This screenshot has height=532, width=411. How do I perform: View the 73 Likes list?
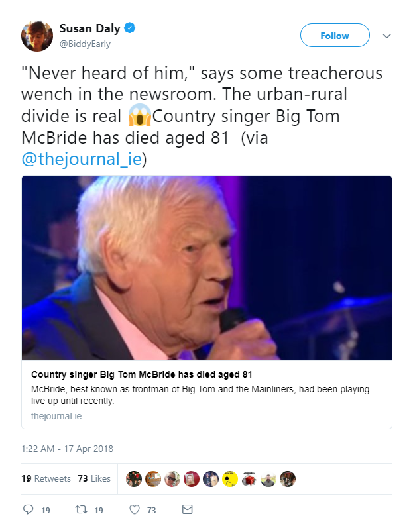click(x=94, y=478)
